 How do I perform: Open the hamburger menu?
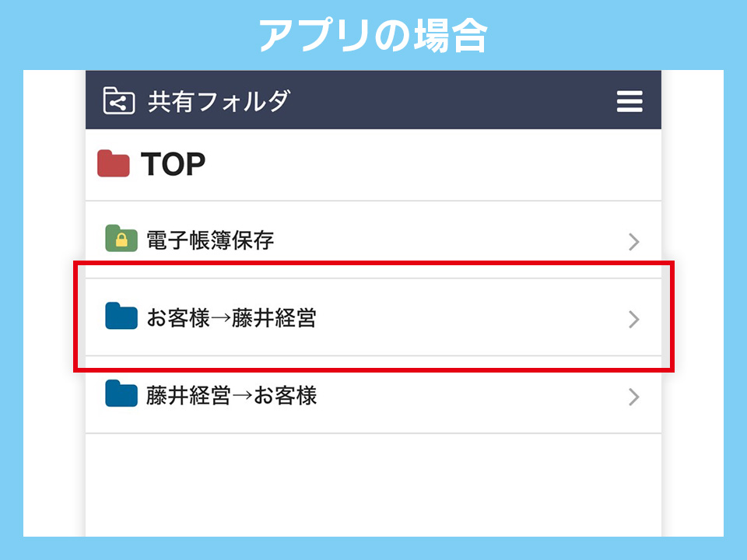click(630, 101)
